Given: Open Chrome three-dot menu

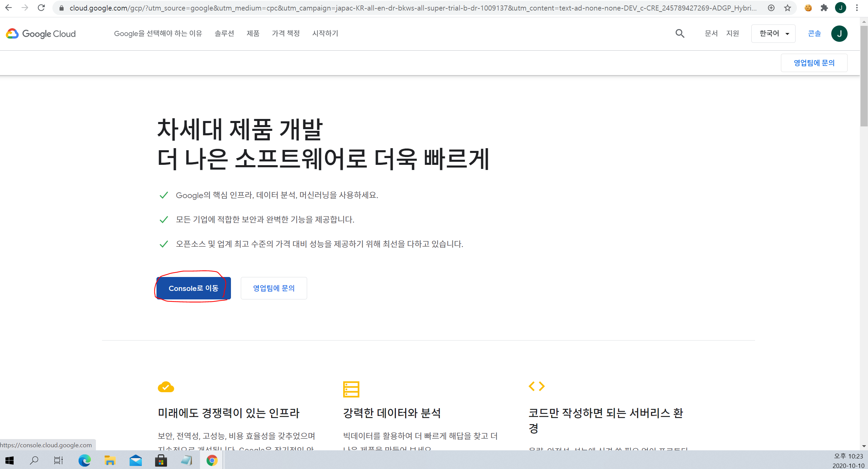Looking at the screenshot, I should coord(857,8).
